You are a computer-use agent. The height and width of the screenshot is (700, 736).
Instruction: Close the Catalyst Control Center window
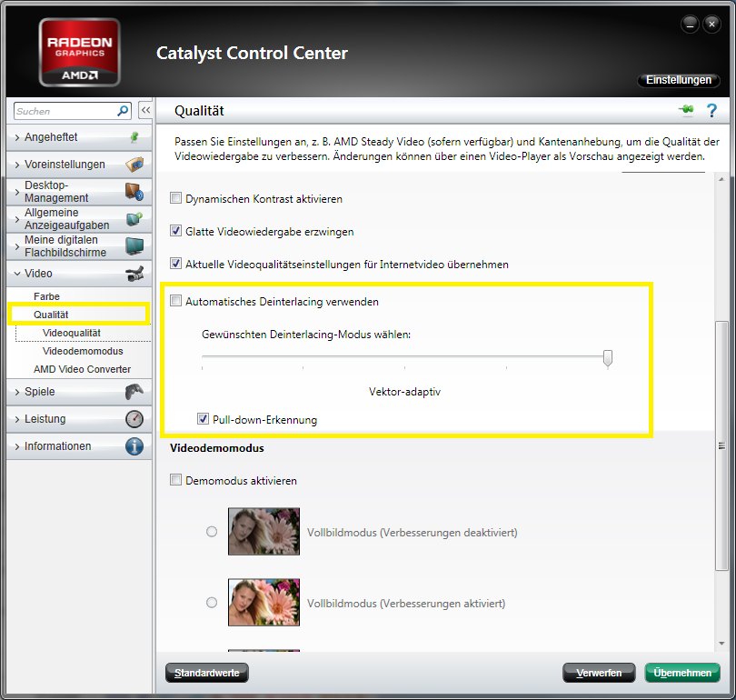[711, 24]
